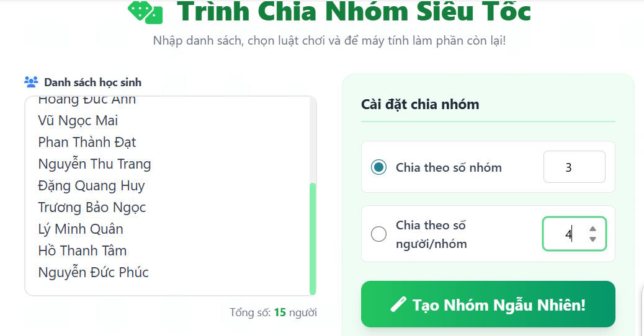Viewport: 644px width, 336px height.
Task: Increase people-per-group with up arrow
Action: coord(593,228)
